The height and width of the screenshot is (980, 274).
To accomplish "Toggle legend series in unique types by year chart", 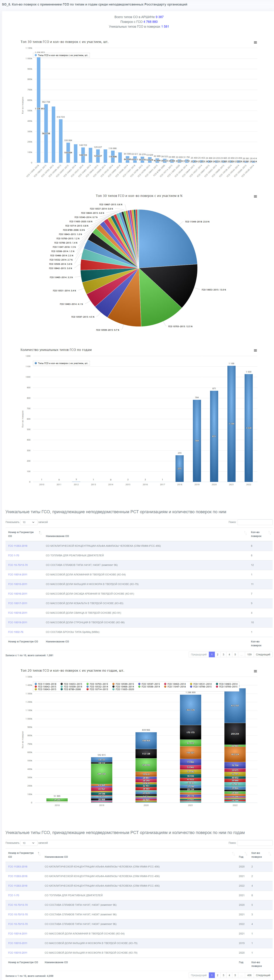I will coord(62,363).
